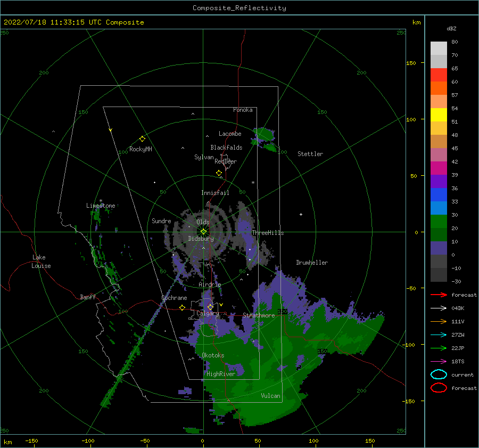Click the Lake Louise label

point(41,262)
